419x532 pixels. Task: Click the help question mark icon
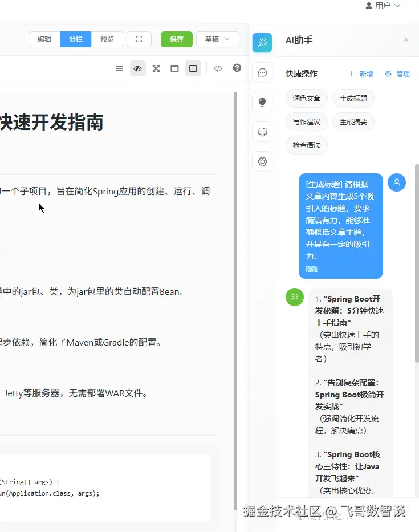pos(237,68)
